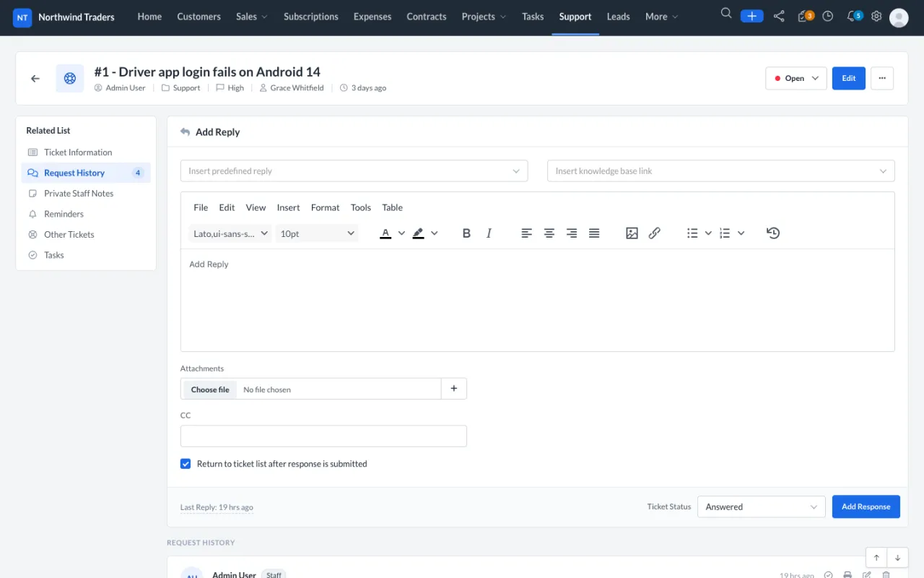Justify the reply text
Screen dimensions: 924x578
[594, 233]
